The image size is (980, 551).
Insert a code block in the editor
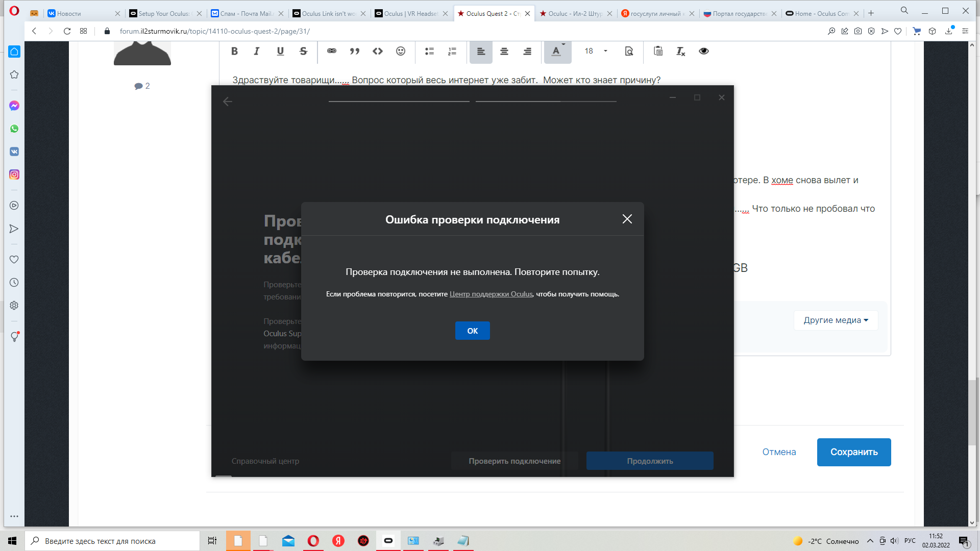[x=378, y=51]
